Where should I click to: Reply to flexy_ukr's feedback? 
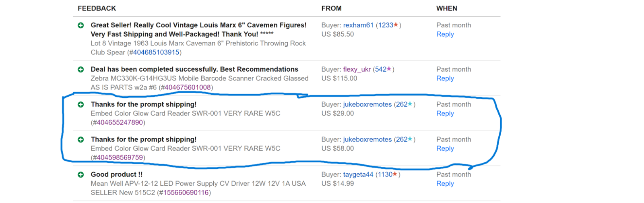click(445, 79)
